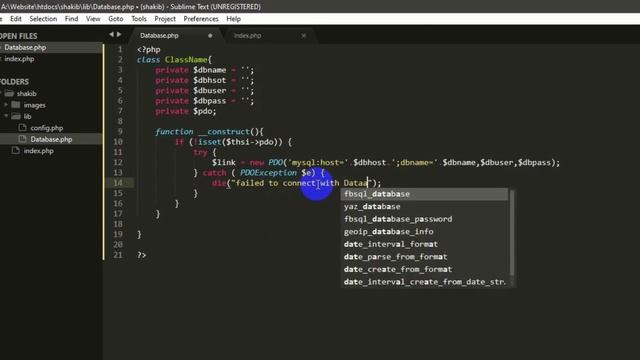Choose fbsql_database from autocomplete

click(x=424, y=194)
